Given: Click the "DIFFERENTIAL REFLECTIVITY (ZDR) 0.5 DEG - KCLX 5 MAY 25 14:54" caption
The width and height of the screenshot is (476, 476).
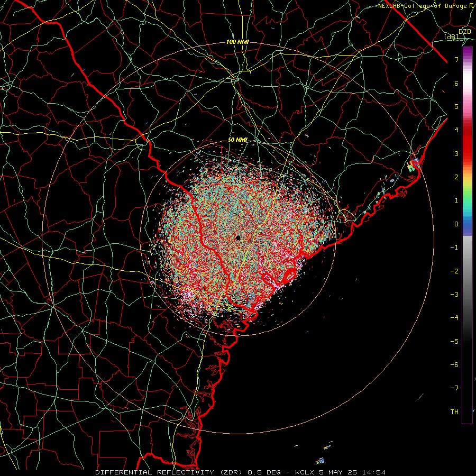Looking at the screenshot, I should 240,472.
